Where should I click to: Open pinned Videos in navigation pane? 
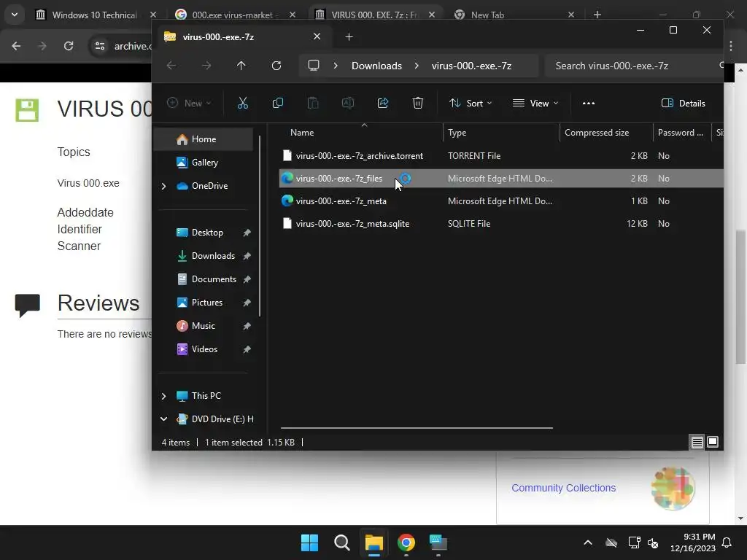pyautogui.click(x=204, y=349)
